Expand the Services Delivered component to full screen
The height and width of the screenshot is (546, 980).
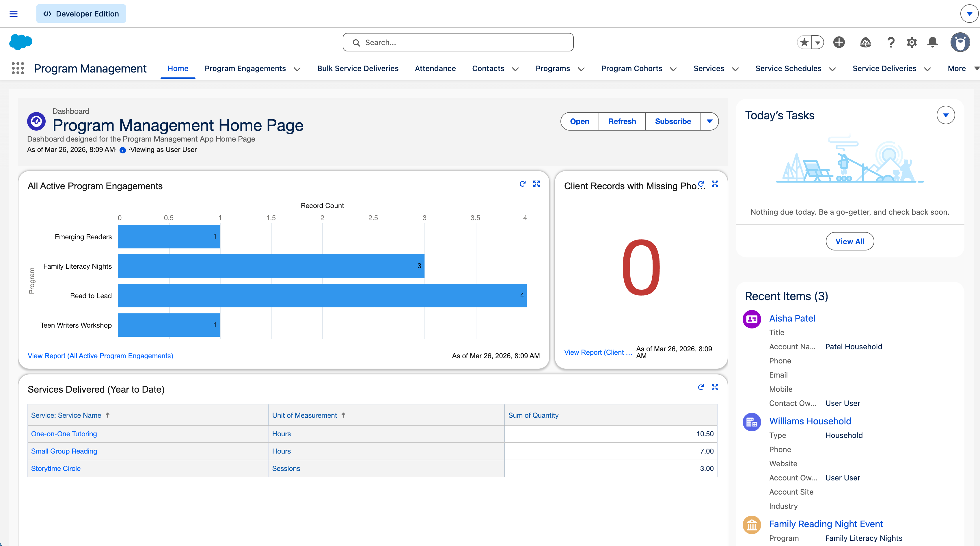(714, 387)
